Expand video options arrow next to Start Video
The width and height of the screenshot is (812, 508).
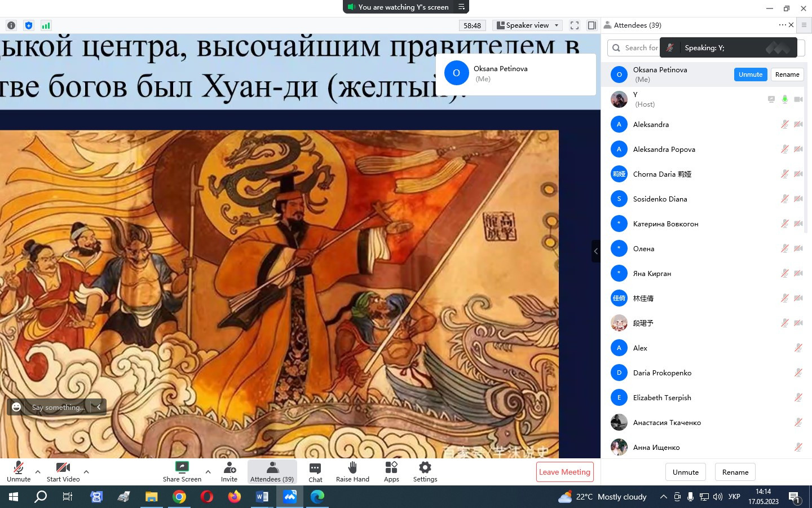click(86, 471)
